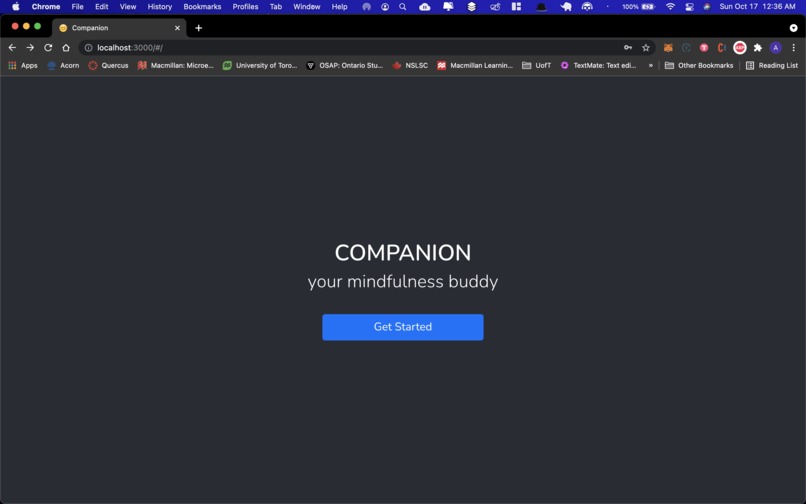This screenshot has height=504, width=806.
Task: Click the Siri icon in menu bar
Action: tap(707, 7)
